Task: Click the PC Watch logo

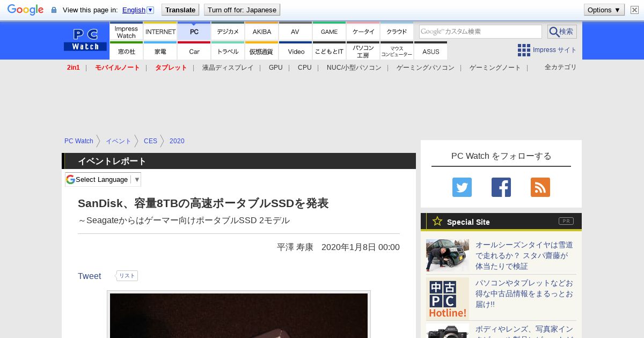Action: (85, 40)
